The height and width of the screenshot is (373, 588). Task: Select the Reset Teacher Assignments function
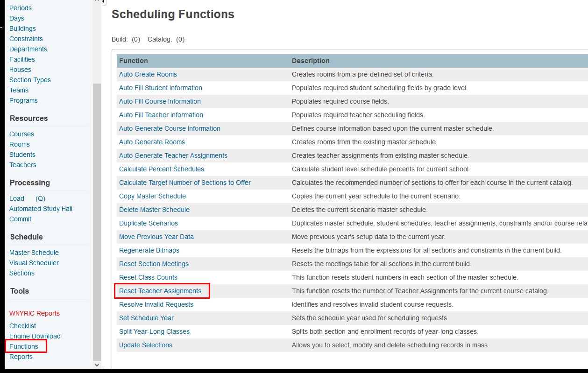[x=160, y=291]
